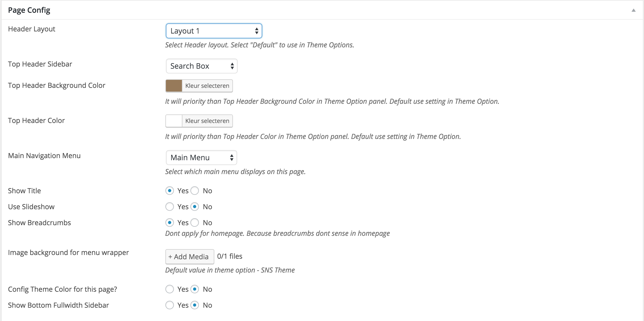Viewport: 644px width, 321px height.
Task: Select No for Show Bottom Fullwidth Sidebar
Action: 195,305
